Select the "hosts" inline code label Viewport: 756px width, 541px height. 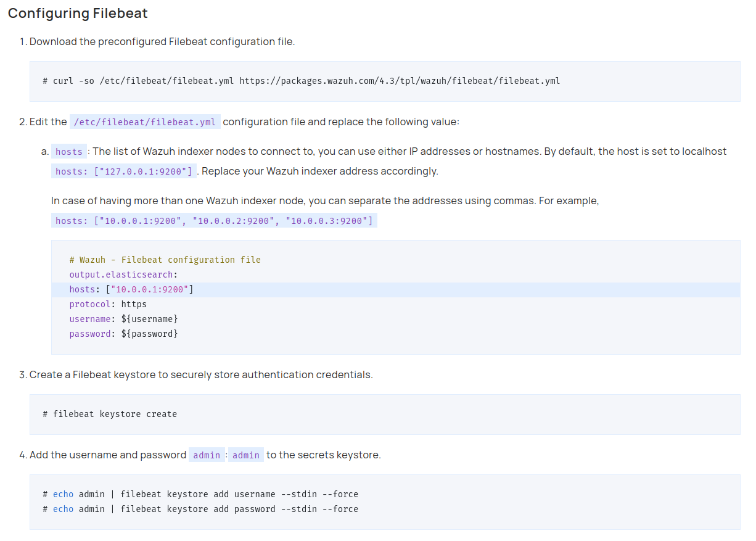[68, 151]
